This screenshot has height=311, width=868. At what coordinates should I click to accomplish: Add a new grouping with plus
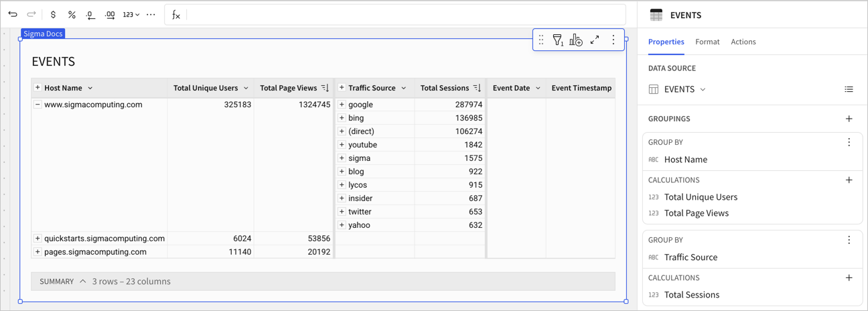(849, 119)
